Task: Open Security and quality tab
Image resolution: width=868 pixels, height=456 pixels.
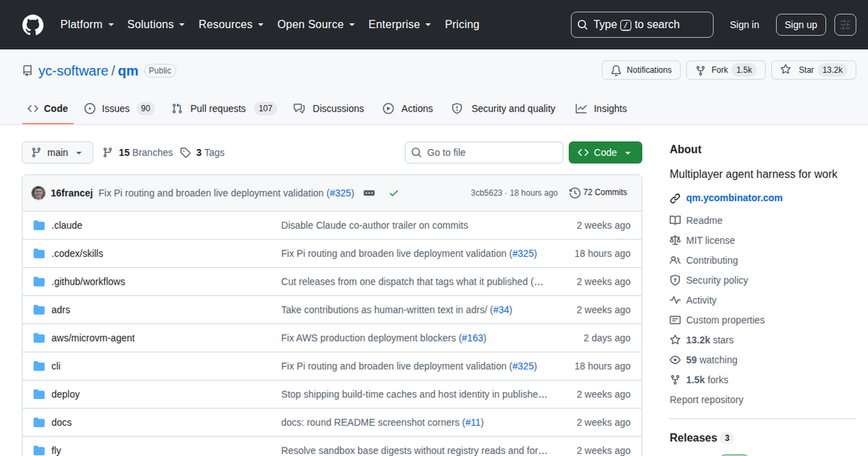Action: tap(503, 109)
